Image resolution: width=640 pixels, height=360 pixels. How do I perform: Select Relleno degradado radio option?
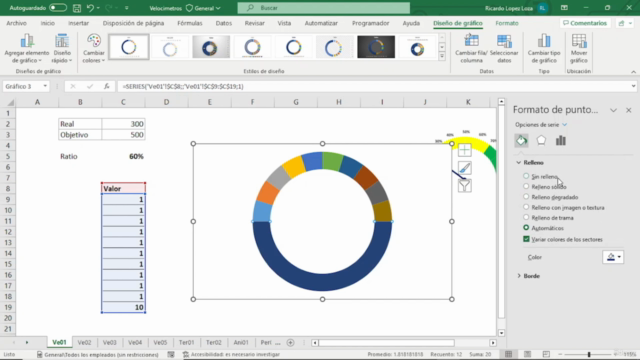(526, 197)
